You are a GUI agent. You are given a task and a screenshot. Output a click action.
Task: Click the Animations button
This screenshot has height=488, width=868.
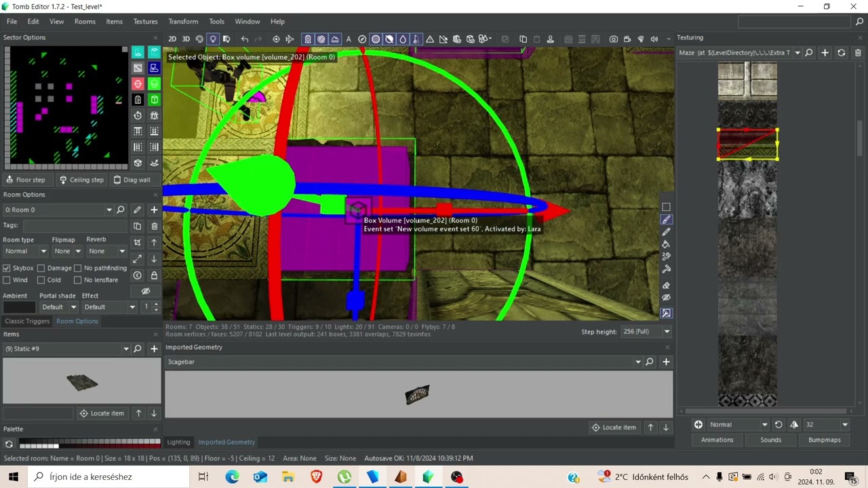point(717,440)
